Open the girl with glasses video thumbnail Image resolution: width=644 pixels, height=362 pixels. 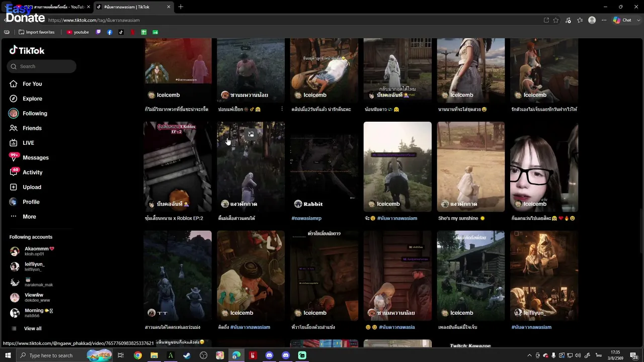coord(544,166)
